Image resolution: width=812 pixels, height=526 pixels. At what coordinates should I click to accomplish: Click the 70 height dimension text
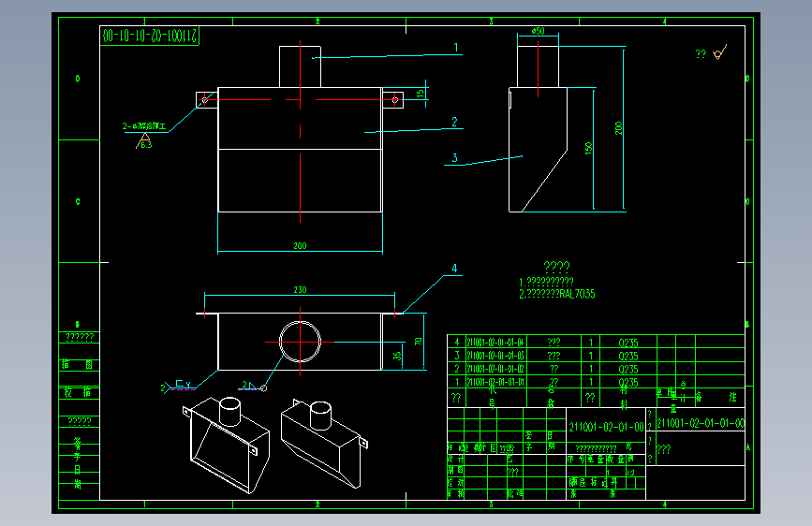[418, 342]
